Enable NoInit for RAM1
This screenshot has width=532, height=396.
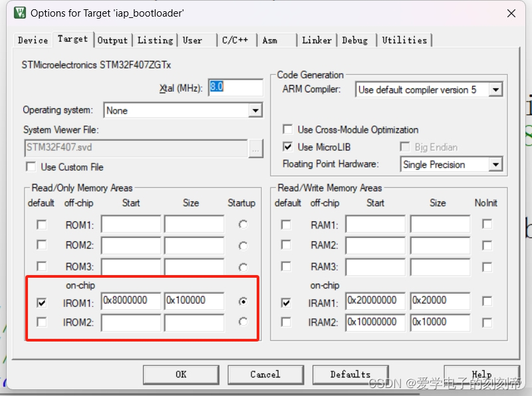click(487, 224)
